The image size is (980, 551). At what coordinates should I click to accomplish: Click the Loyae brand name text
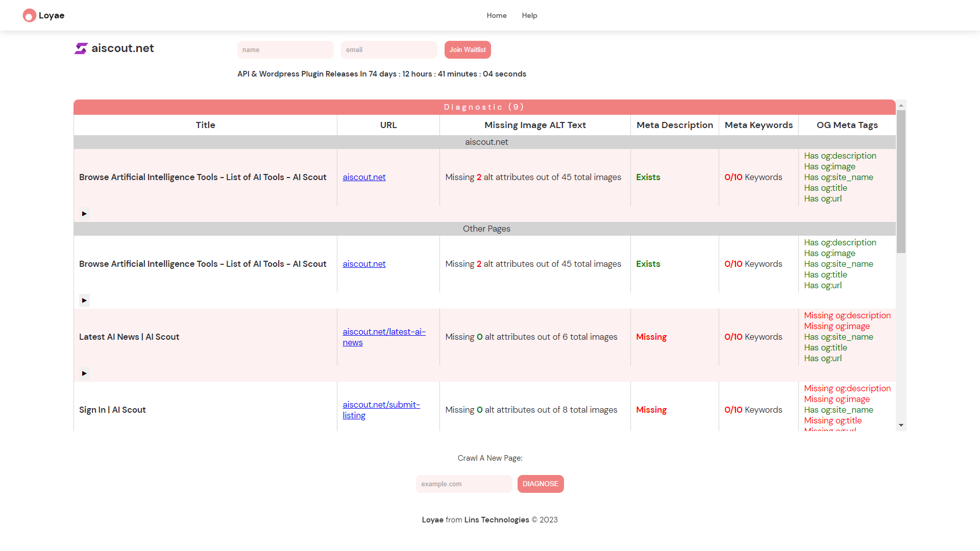(x=52, y=15)
